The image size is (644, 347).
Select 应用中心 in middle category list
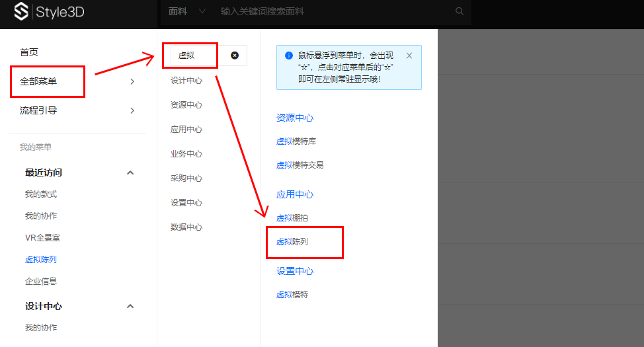[x=186, y=130]
